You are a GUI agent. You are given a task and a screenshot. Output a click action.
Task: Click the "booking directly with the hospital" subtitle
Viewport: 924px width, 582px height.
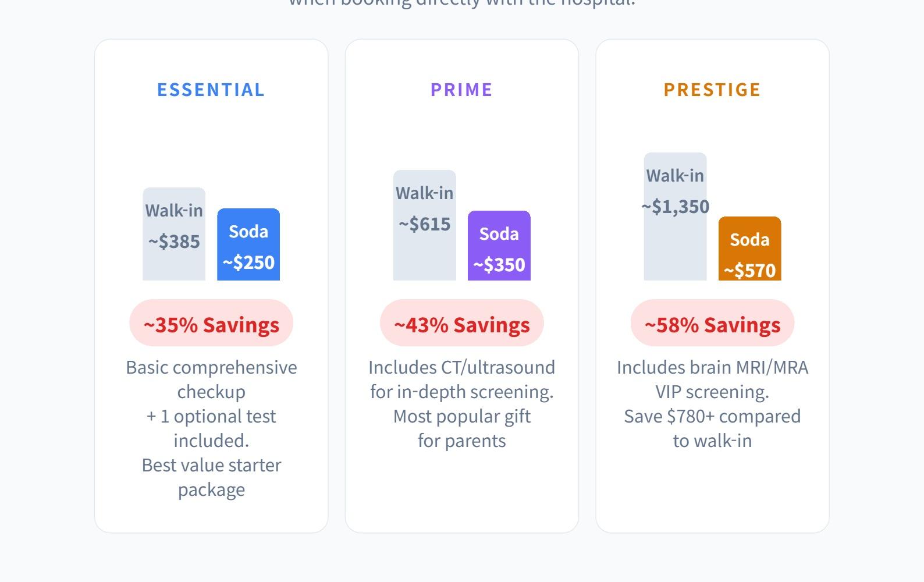[x=462, y=3]
